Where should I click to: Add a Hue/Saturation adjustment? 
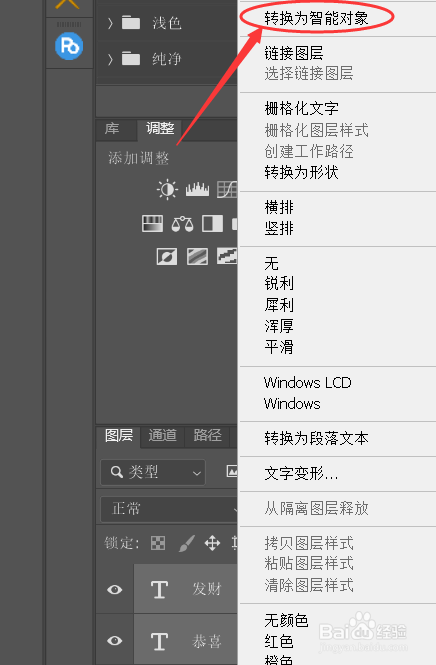[x=152, y=224]
